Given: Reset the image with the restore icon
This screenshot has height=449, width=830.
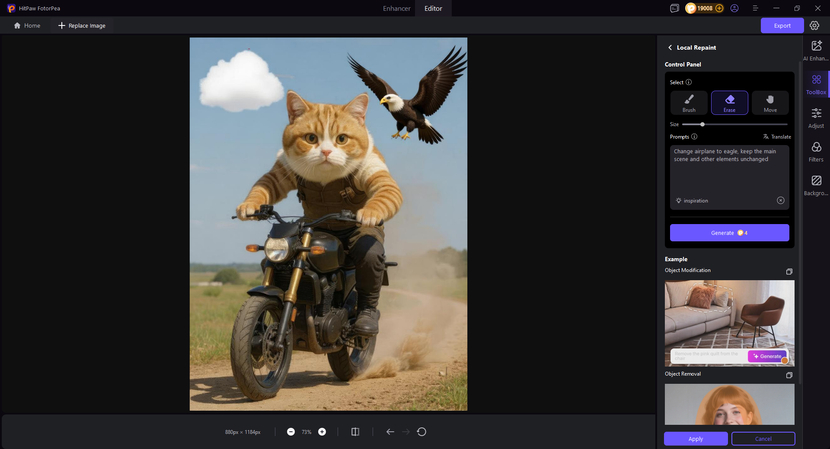Looking at the screenshot, I should [x=421, y=432].
